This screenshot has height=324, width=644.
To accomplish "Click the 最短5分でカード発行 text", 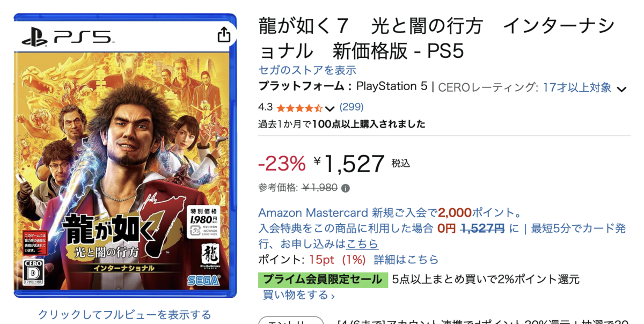I will pyautogui.click(x=578, y=229).
